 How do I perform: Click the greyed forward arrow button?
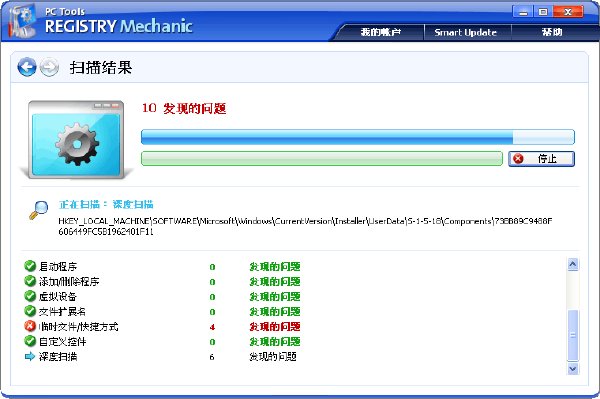pos(49,67)
